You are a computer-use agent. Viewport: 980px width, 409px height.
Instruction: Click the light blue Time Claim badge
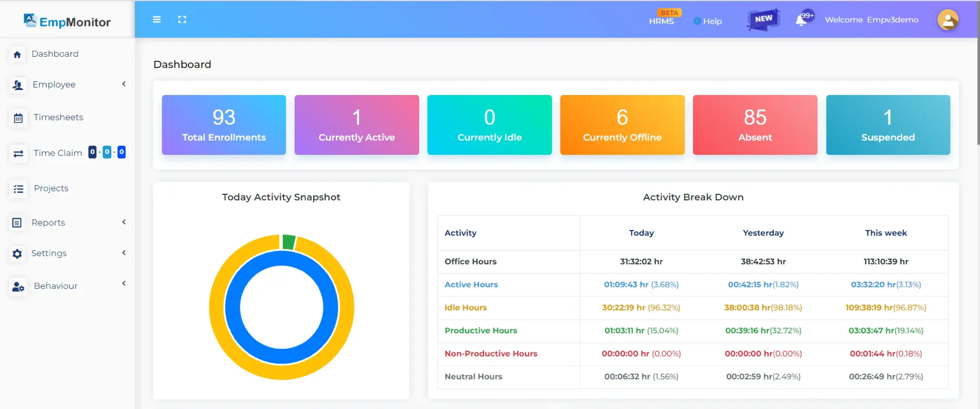coord(107,152)
